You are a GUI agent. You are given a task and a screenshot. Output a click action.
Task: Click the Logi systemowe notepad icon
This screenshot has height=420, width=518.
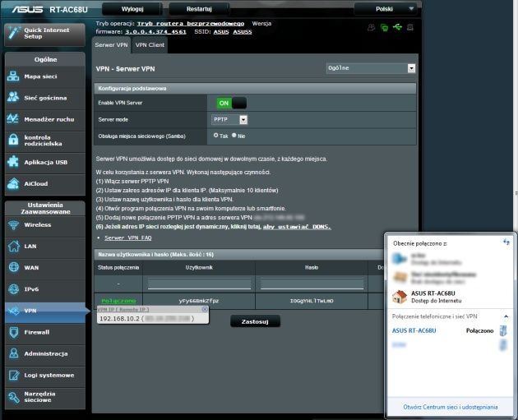(13, 375)
